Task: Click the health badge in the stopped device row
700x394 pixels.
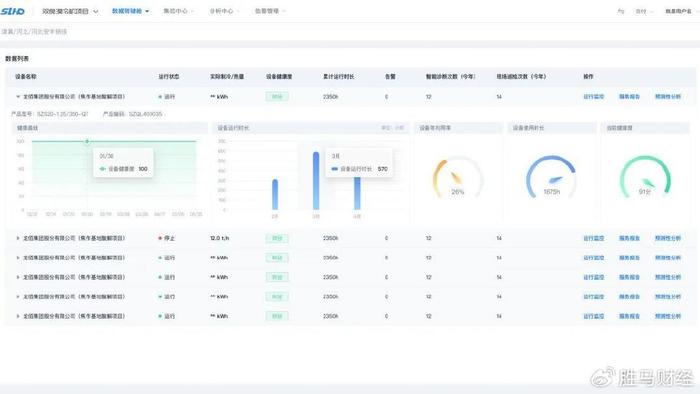Action: pos(277,238)
